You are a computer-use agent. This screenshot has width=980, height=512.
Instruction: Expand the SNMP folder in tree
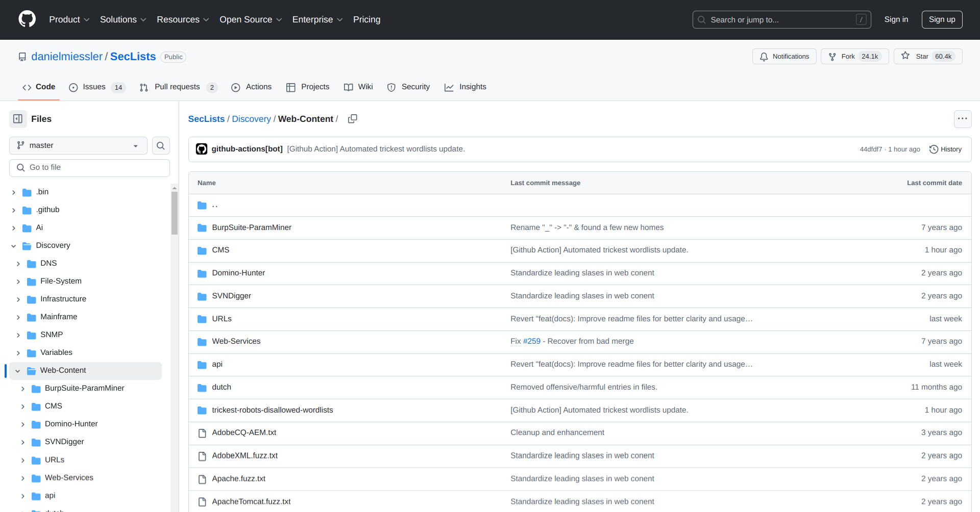coord(18,335)
